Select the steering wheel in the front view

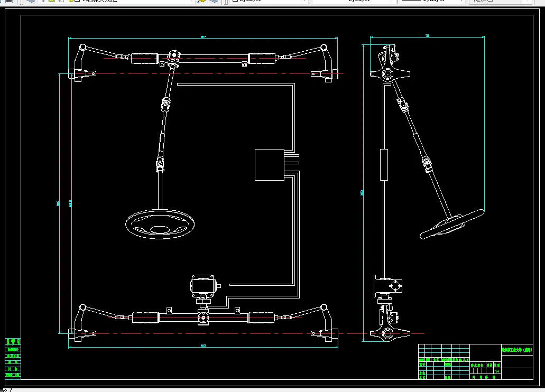(x=160, y=224)
